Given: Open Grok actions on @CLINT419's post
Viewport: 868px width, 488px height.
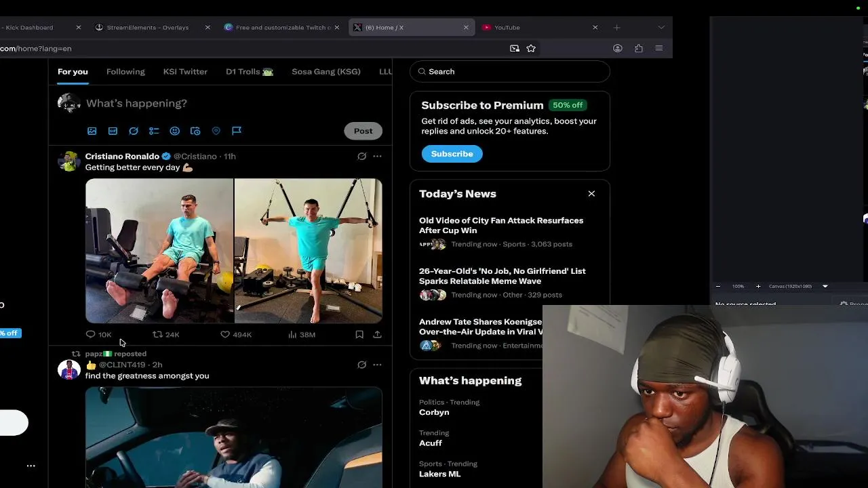Looking at the screenshot, I should point(362,365).
